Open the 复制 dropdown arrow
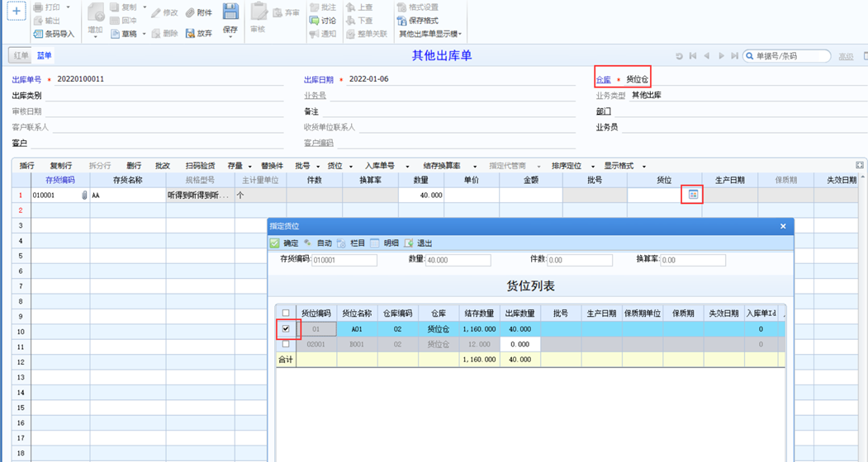 coord(145,7)
